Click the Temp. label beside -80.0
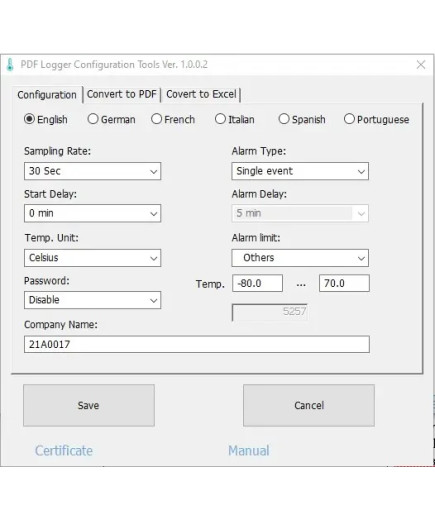The height and width of the screenshot is (521, 435). pos(210,284)
